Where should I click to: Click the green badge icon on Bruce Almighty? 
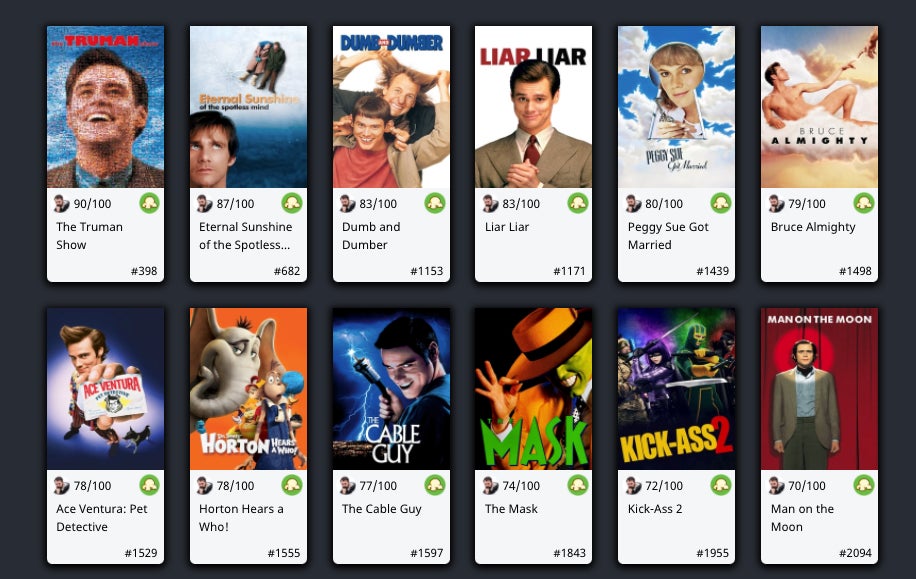coord(864,203)
